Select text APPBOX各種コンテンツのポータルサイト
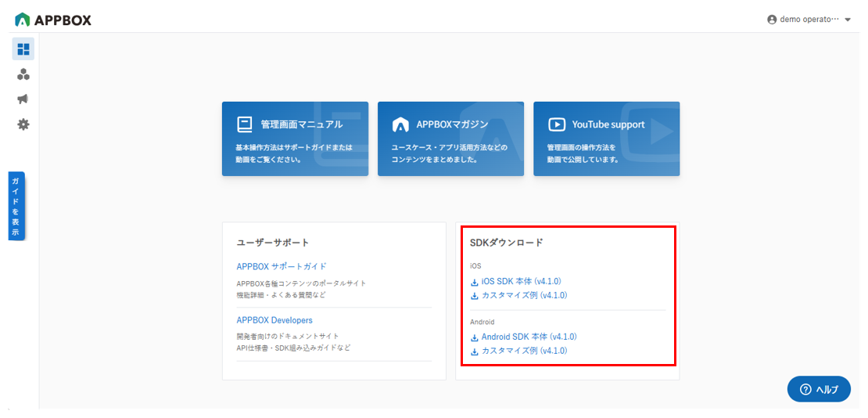This screenshot has width=868, height=418. [301, 283]
